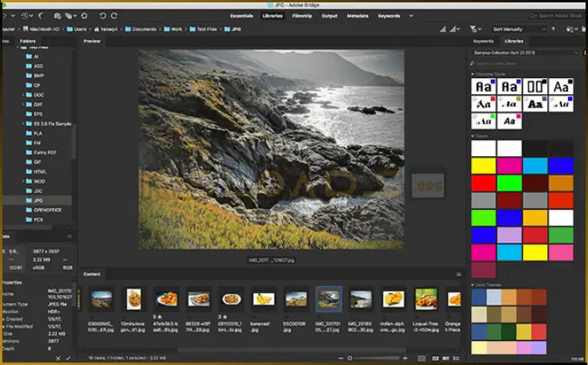Switch to list view
This screenshot has width=588, height=365.
click(x=457, y=359)
